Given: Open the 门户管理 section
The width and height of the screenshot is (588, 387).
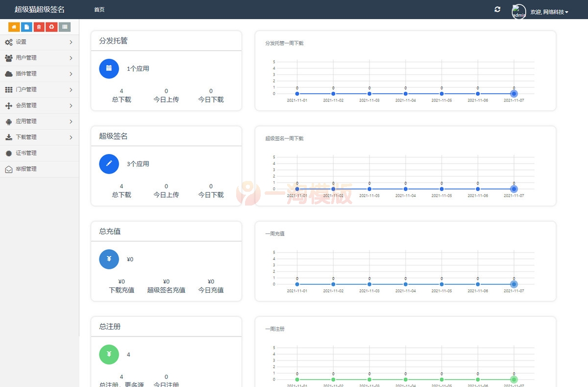Looking at the screenshot, I should 39,89.
